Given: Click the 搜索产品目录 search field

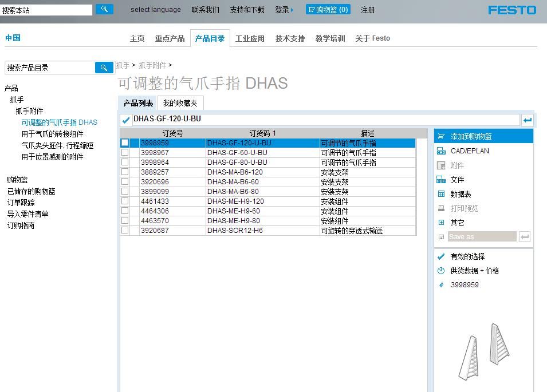Looking at the screenshot, I should 50,68.
